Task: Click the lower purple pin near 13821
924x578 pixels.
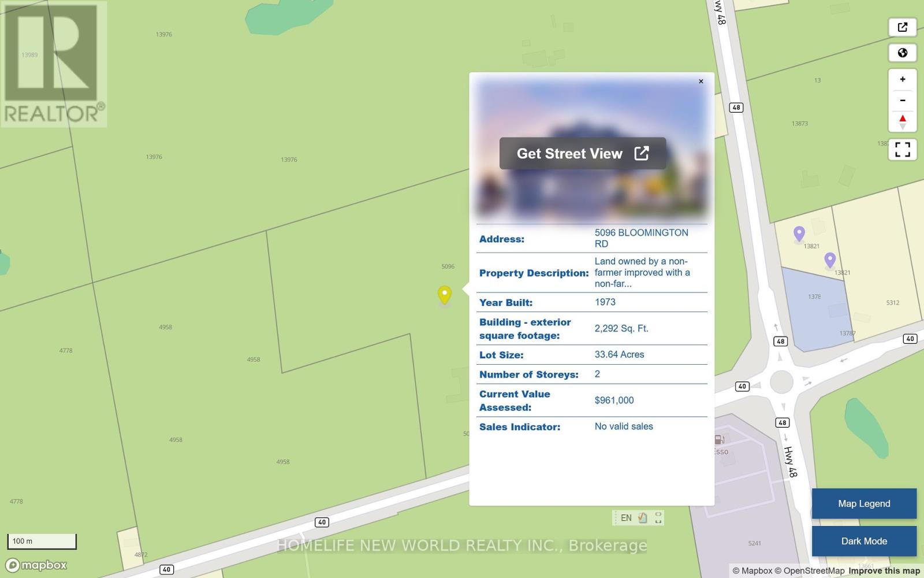Action: pos(829,260)
